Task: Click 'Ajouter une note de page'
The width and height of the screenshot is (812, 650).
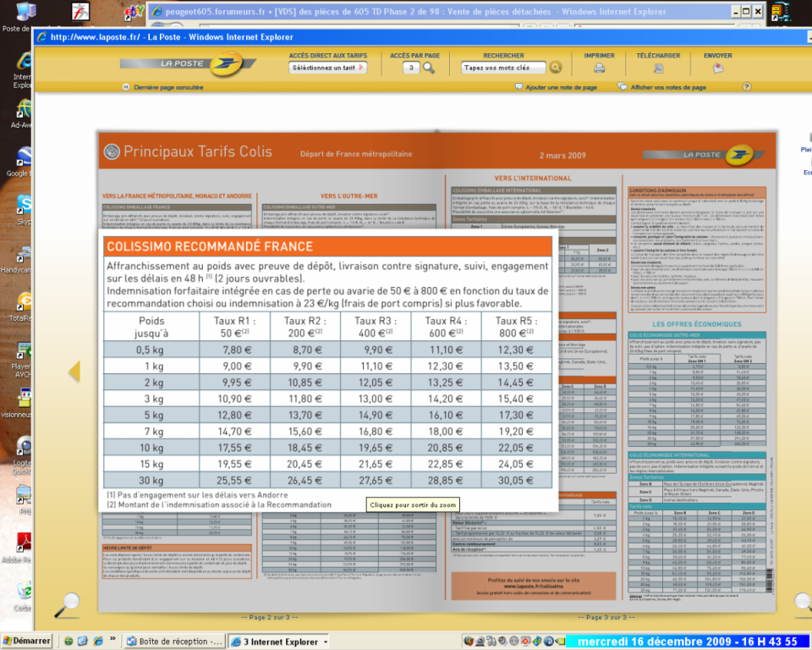Action: (560, 87)
